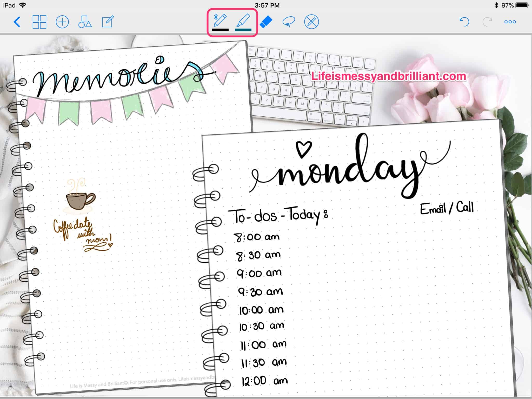Select the shapes tool

tap(85, 22)
